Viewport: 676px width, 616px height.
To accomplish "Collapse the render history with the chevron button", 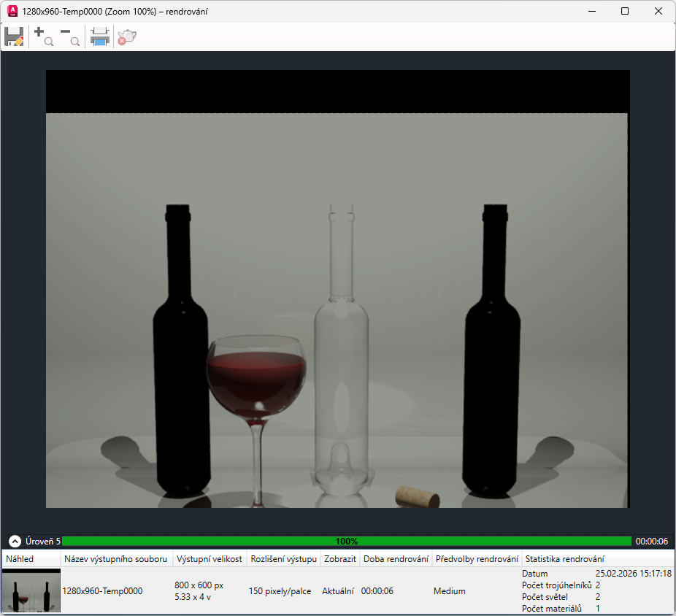I will 15,542.
